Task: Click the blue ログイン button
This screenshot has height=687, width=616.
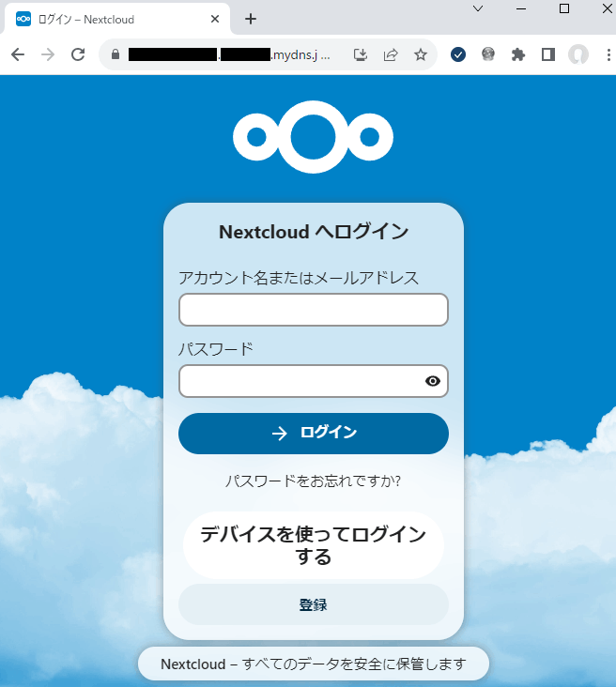Action: 314,434
